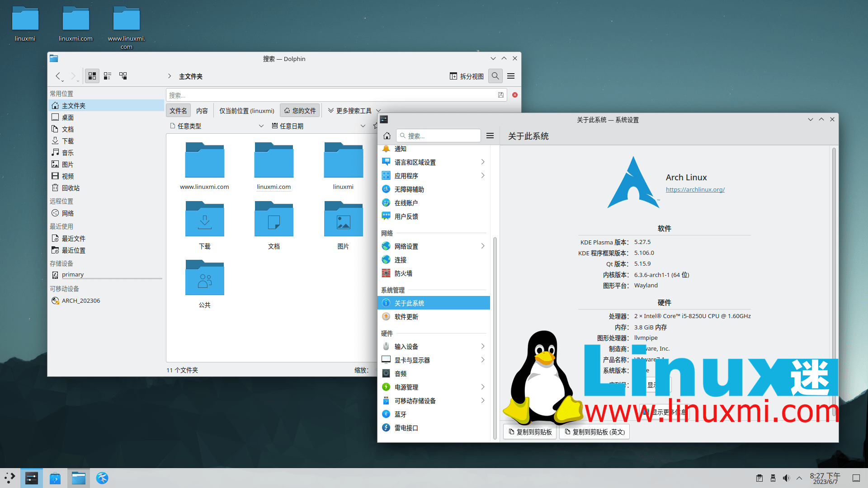Image resolution: width=868 pixels, height=488 pixels.
Task: Go to System Settings home icon
Action: coord(387,136)
